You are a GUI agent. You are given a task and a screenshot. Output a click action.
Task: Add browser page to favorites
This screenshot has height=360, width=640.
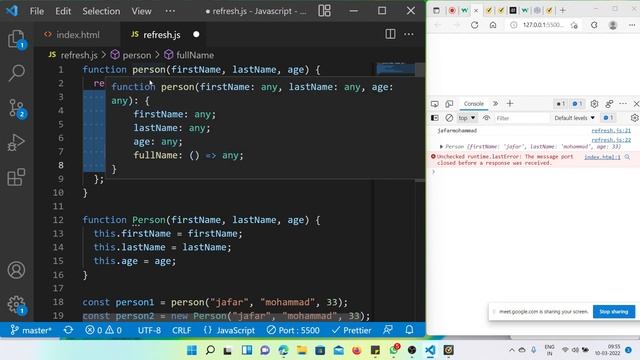tap(574, 25)
